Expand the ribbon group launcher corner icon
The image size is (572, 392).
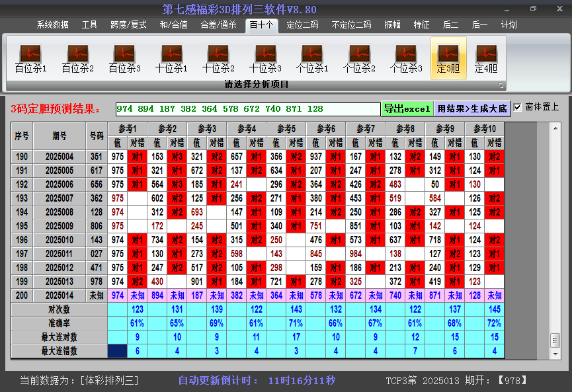501,85
